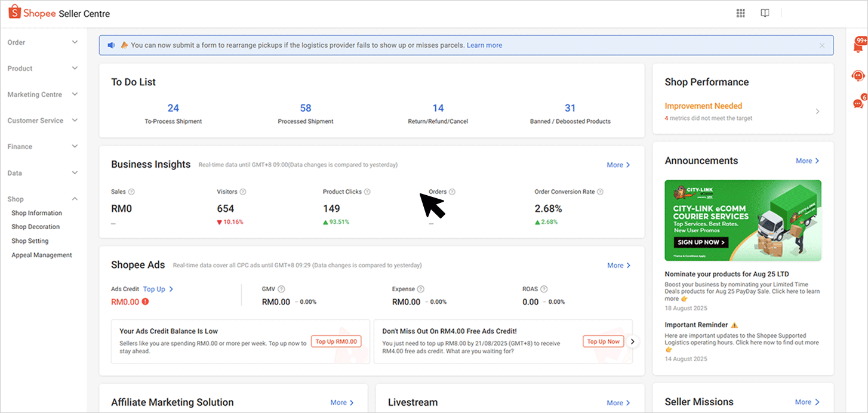Open the apps grid icon in header
The width and height of the screenshot is (868, 413).
point(740,14)
